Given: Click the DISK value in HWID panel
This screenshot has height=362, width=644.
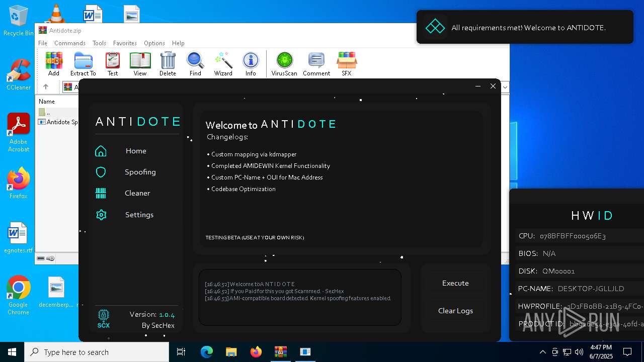Looking at the screenshot, I should (558, 271).
